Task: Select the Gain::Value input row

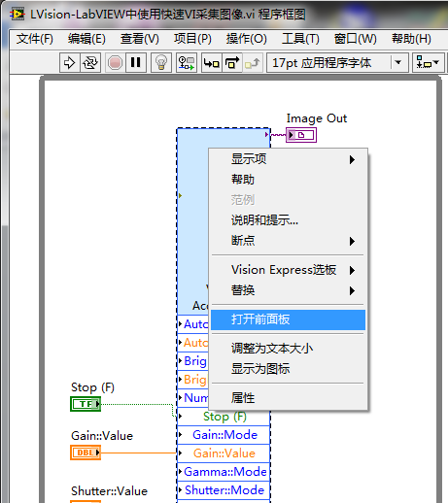Action: (224, 453)
